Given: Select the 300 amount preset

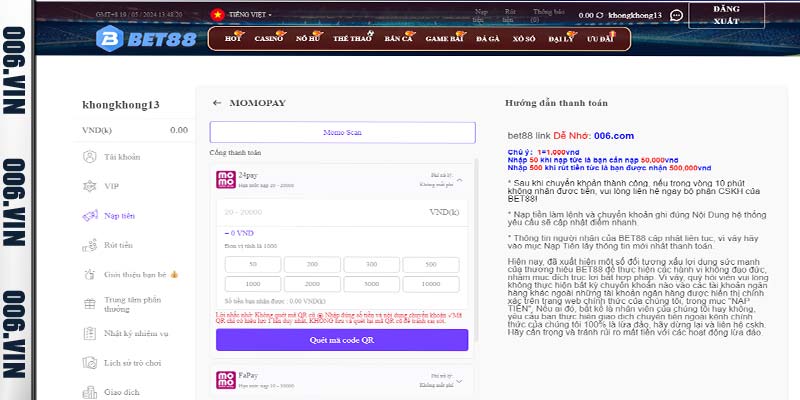Looking at the screenshot, I should tap(371, 264).
